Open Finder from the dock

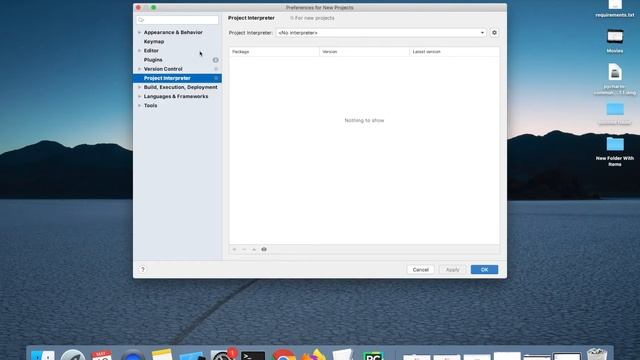pos(43,355)
